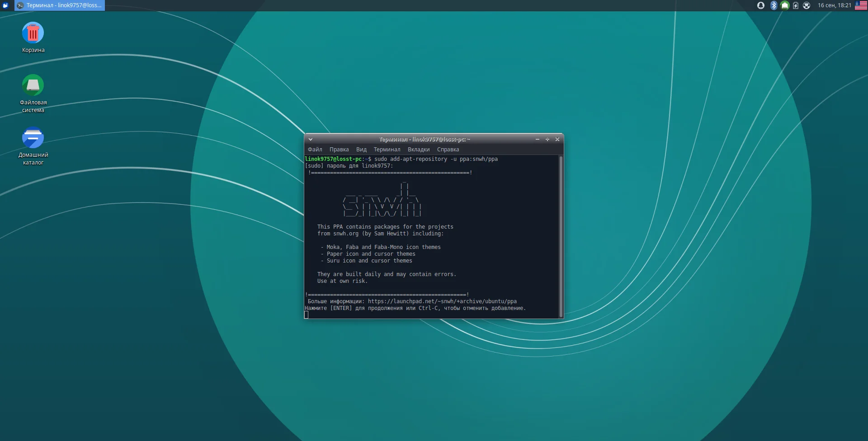Image resolution: width=868 pixels, height=441 pixels.
Task: Click the Xfce applications menu mouse icon
Action: pos(6,5)
